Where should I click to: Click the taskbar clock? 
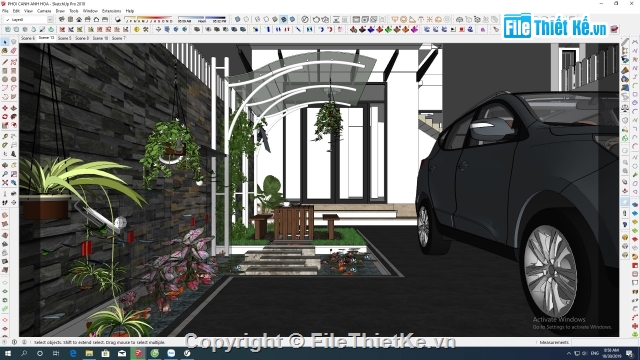click(x=612, y=353)
